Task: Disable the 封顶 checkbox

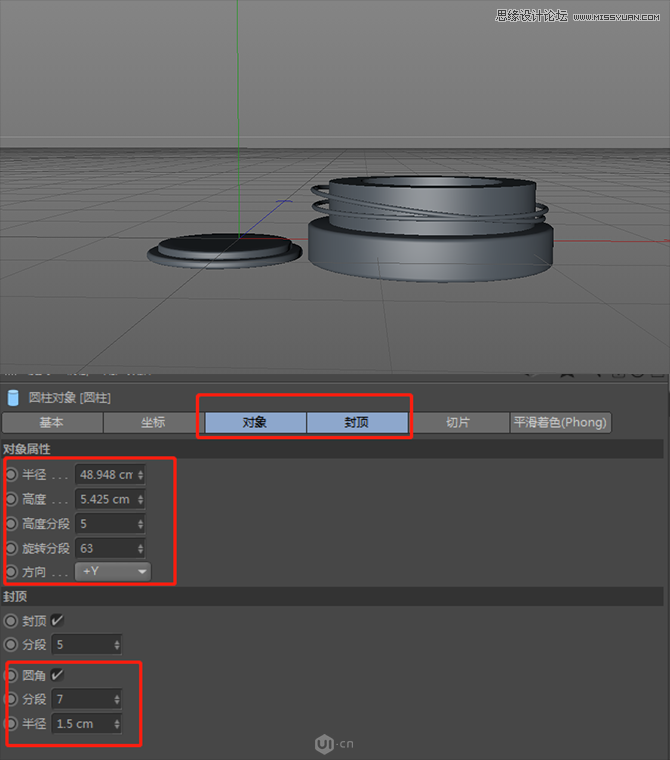Action: point(57,621)
